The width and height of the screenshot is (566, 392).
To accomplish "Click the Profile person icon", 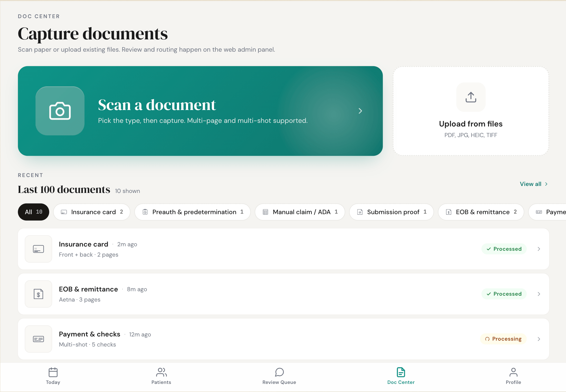I will [x=514, y=372].
